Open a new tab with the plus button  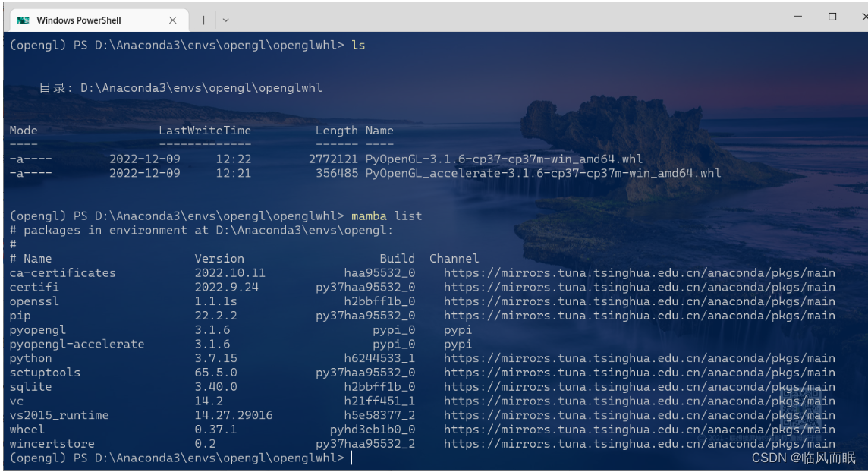(x=203, y=20)
